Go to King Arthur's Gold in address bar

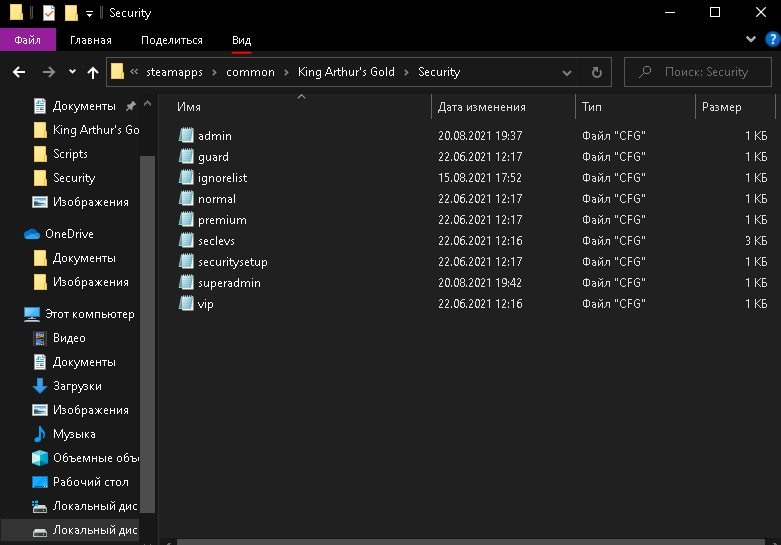point(346,72)
